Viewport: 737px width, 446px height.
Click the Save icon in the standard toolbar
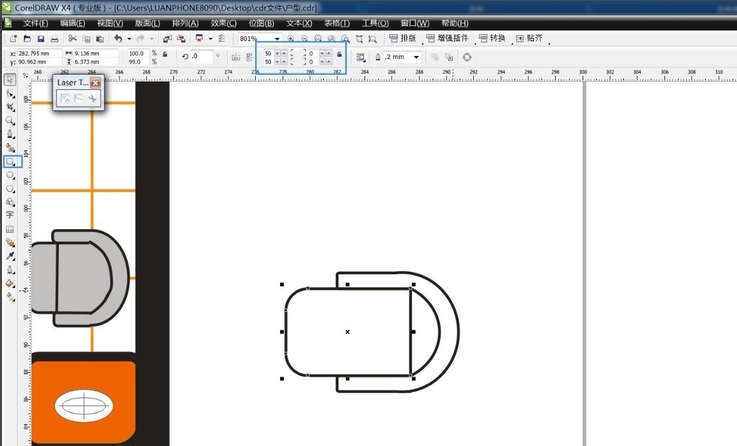pos(40,38)
